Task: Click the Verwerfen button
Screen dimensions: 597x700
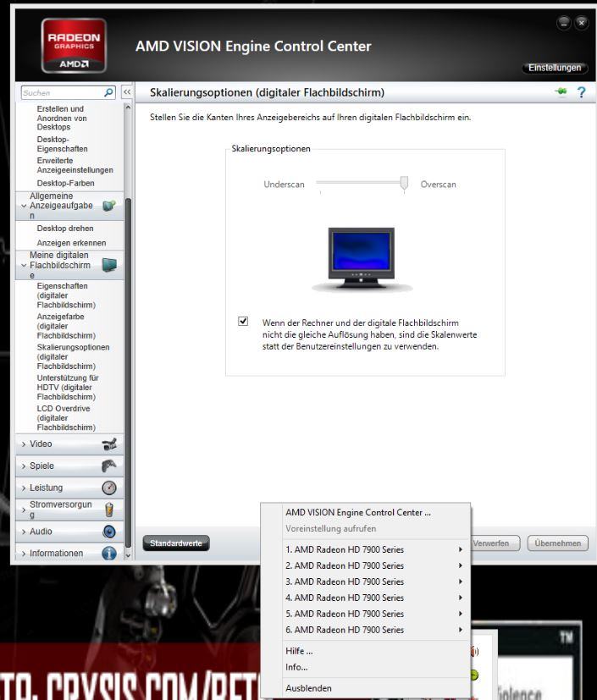Action: coord(495,543)
